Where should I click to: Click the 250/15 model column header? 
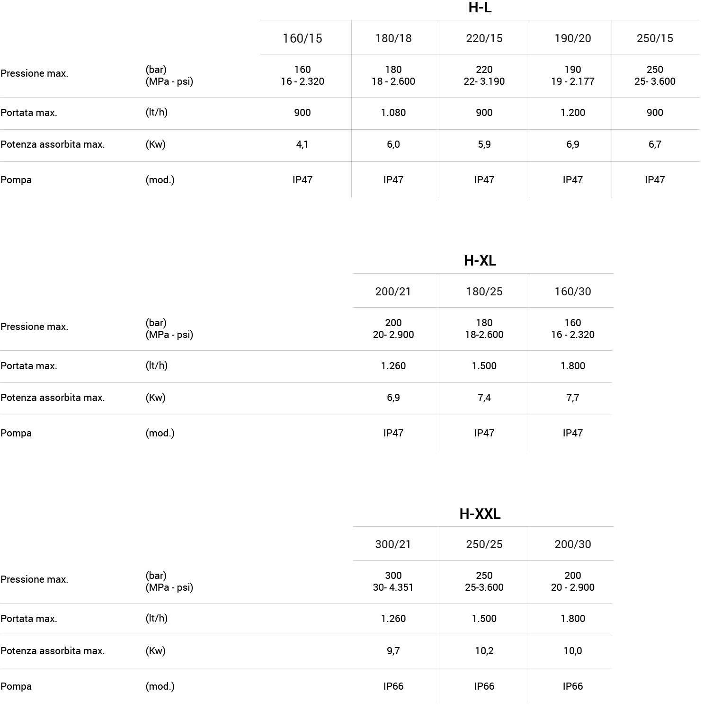coord(654,38)
